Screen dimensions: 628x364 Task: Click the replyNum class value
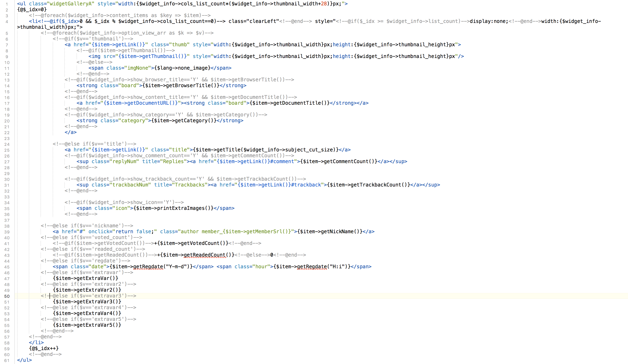coord(124,161)
